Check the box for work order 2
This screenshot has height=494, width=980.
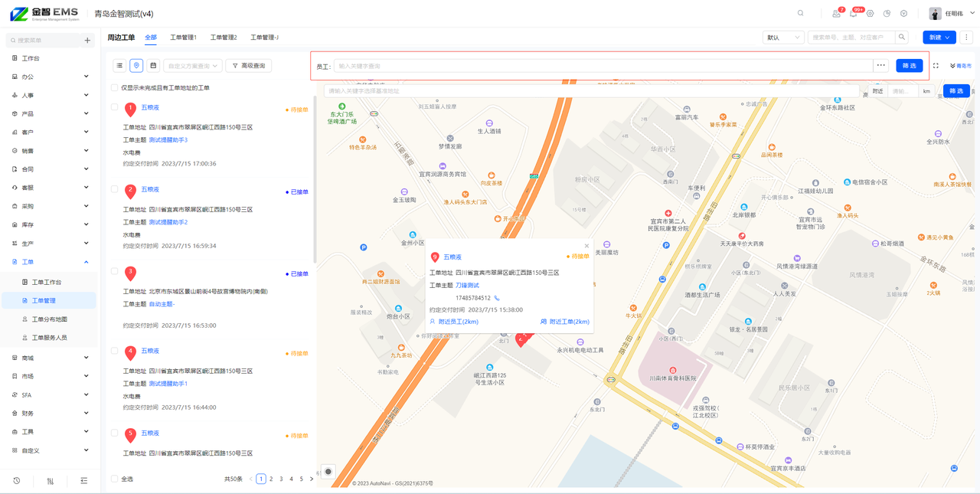(115, 189)
